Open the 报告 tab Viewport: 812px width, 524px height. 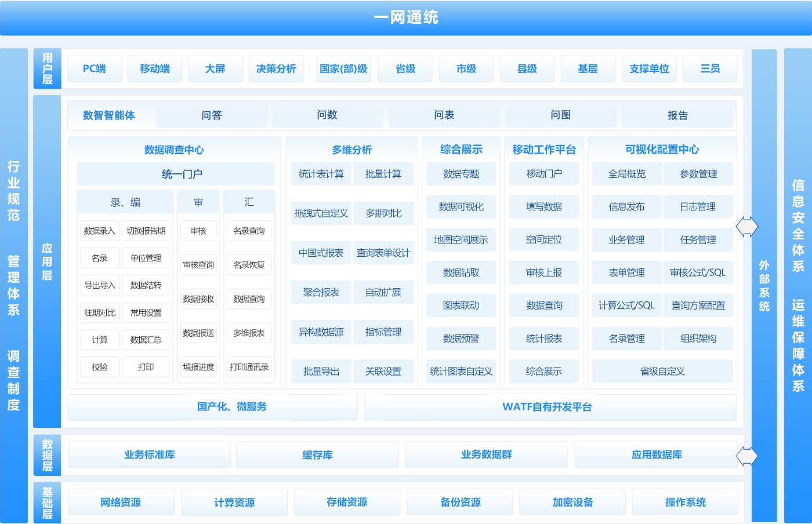point(677,115)
